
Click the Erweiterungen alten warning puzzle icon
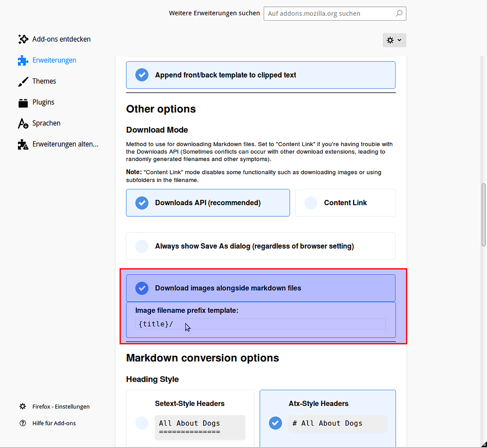[x=23, y=145]
